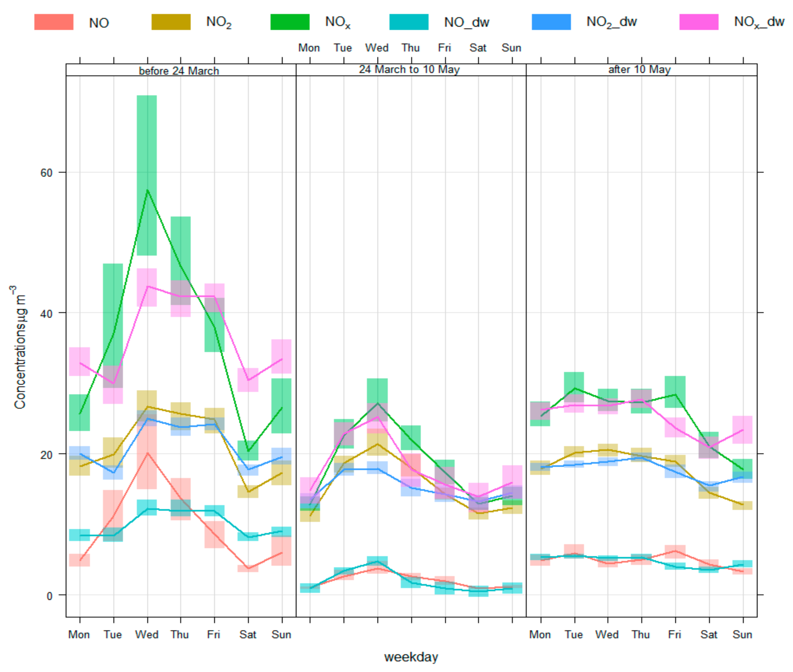
Task: Select the '24 March to 10 May' panel header
Action: coord(409,70)
